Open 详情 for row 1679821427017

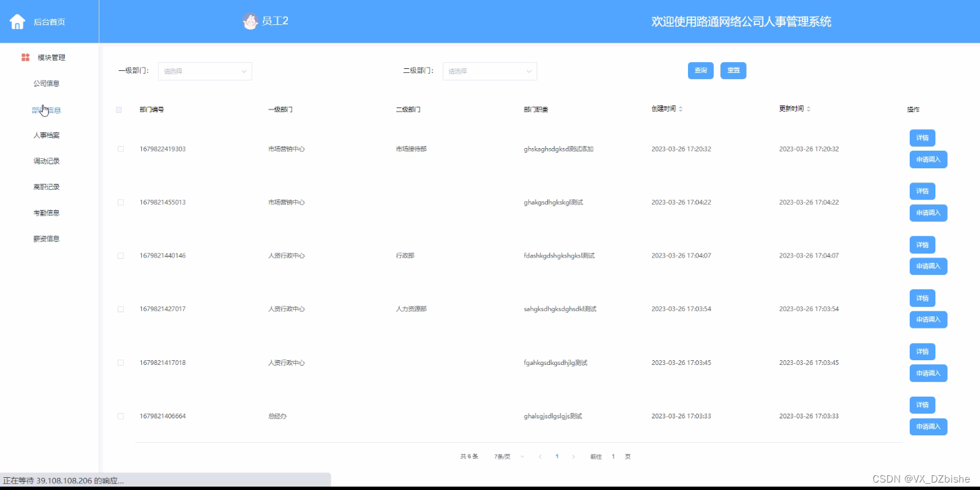tap(923, 298)
